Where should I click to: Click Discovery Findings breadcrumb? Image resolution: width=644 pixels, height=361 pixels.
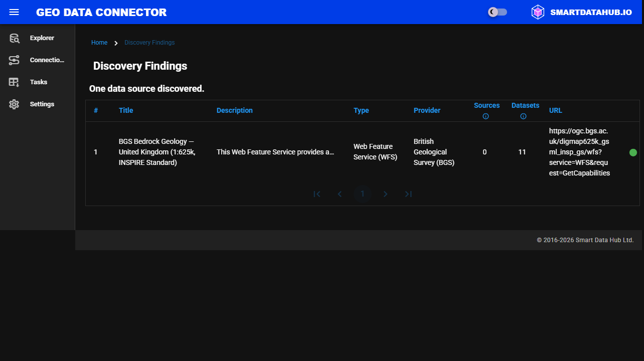click(x=149, y=43)
